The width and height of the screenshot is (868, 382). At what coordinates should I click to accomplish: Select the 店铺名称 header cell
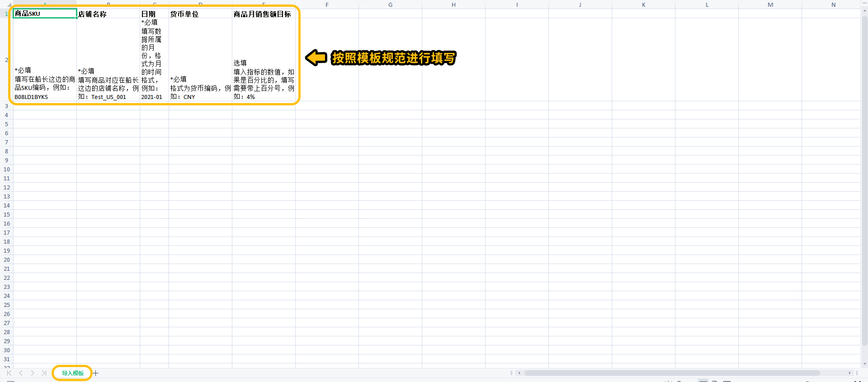108,14
